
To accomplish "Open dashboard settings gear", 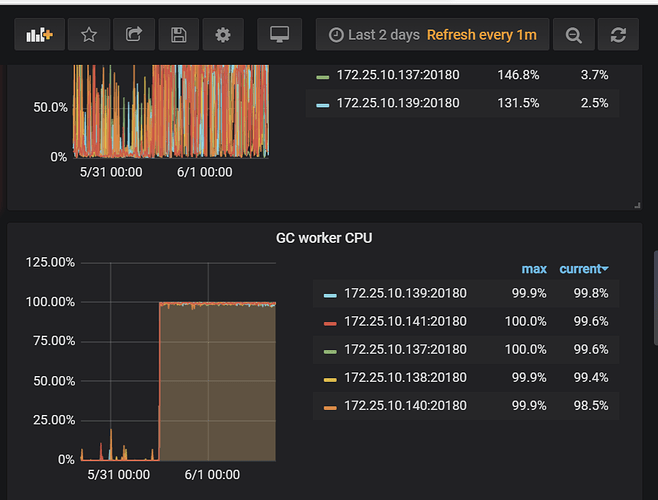I will tap(223, 35).
